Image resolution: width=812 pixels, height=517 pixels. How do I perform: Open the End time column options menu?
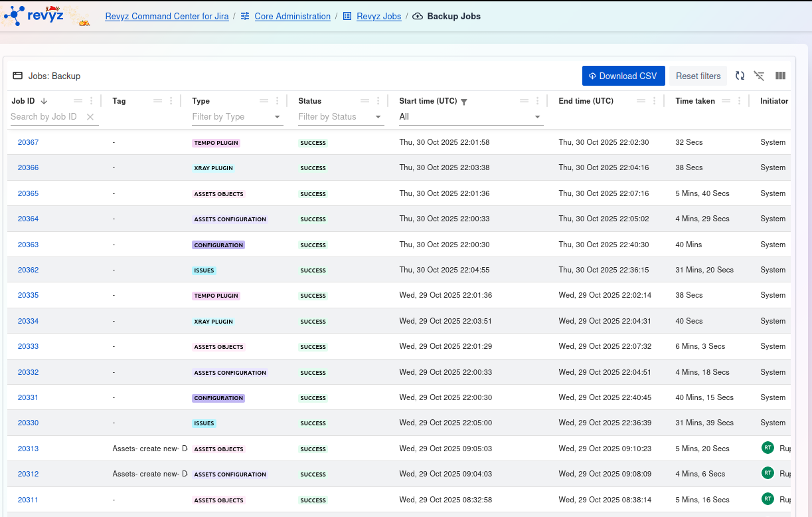click(x=655, y=101)
